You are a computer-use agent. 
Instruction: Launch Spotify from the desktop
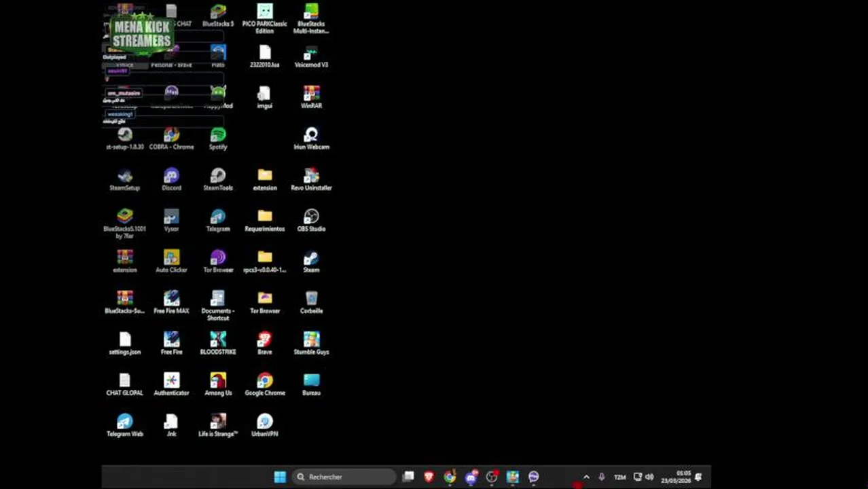pyautogui.click(x=218, y=139)
